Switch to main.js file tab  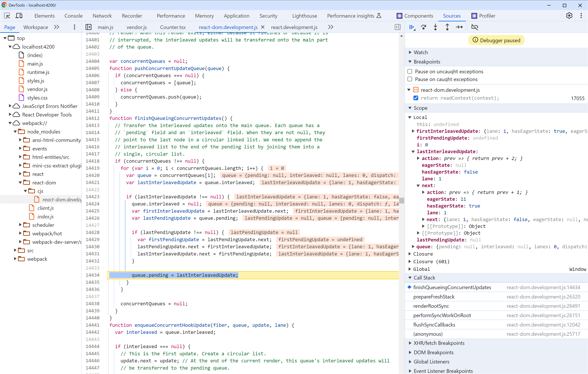[x=105, y=27]
